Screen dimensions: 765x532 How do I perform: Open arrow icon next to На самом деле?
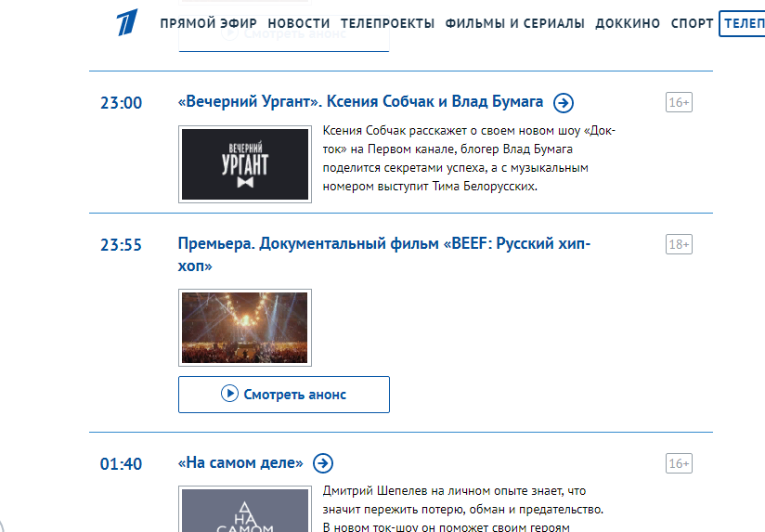(323, 463)
